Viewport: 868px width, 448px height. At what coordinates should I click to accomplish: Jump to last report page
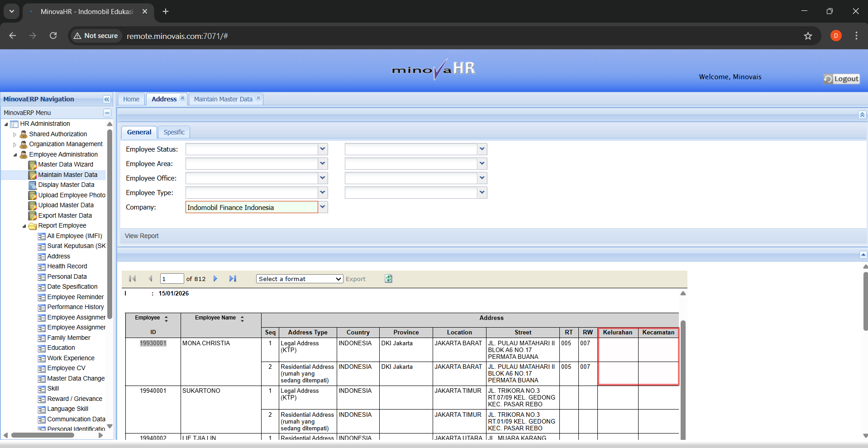[x=233, y=279]
